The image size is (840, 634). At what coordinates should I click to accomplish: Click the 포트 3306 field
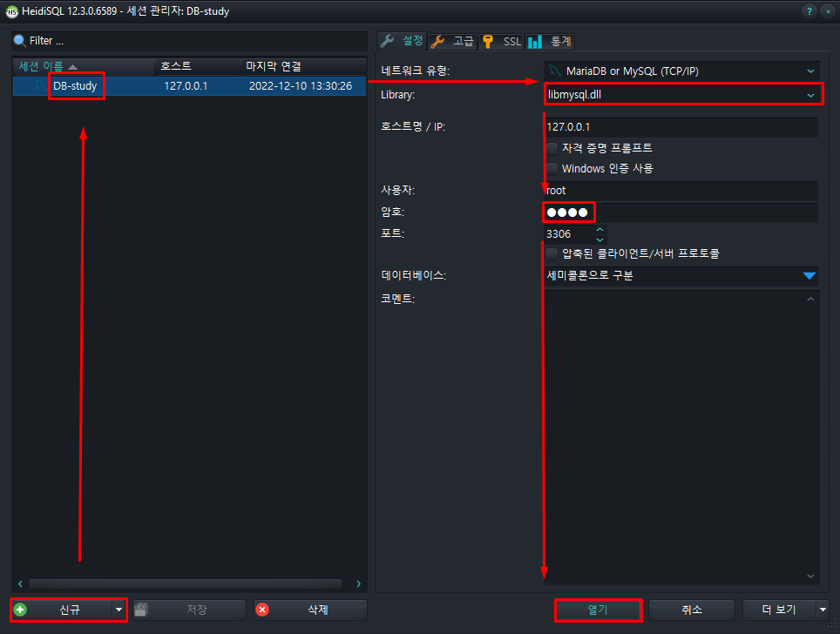[x=569, y=234]
